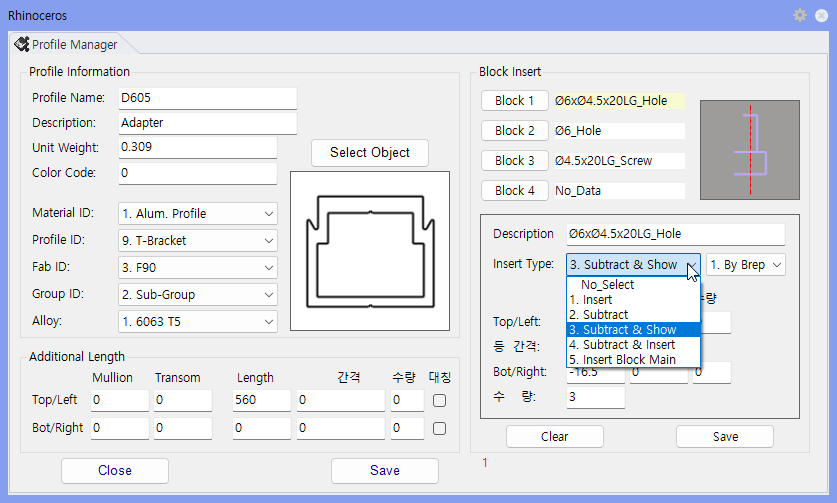Choose 4. Subtract & Insert option
Screen dimensions: 837x503
633,344
